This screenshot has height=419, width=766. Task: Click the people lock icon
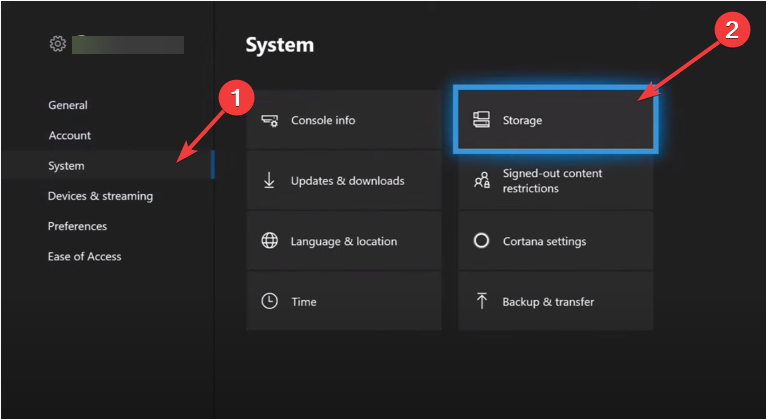tap(482, 180)
